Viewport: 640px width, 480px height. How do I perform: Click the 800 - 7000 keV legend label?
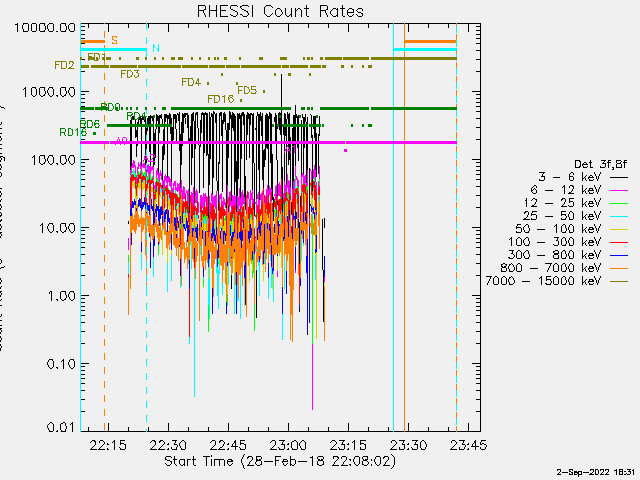click(551, 268)
